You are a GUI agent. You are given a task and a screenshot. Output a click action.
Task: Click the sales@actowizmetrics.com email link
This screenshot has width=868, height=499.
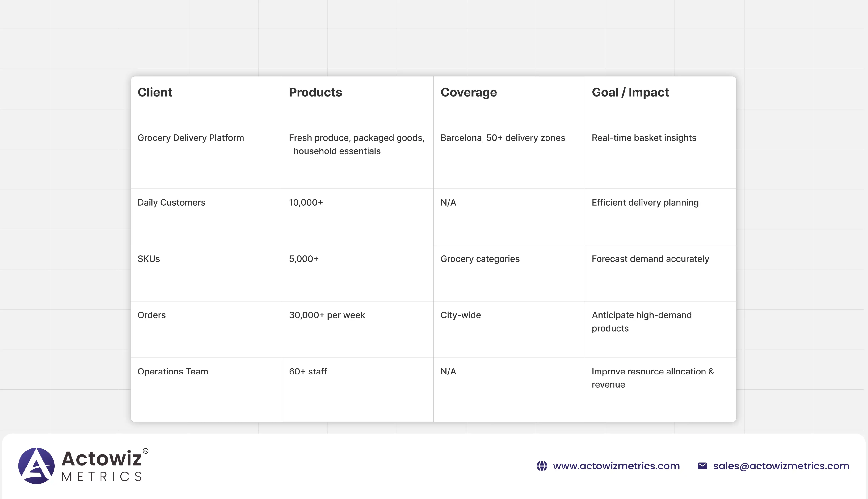781,466
